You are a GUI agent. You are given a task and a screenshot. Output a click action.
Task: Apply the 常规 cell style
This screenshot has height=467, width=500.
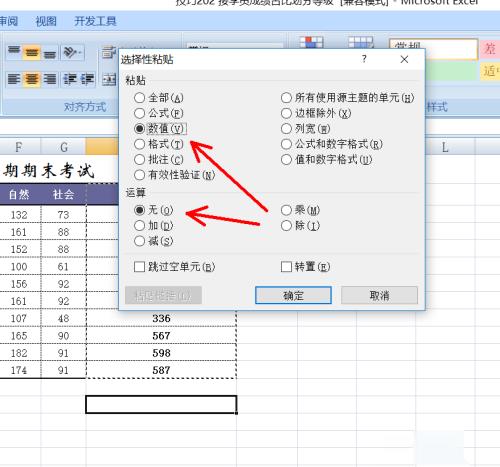(x=433, y=49)
